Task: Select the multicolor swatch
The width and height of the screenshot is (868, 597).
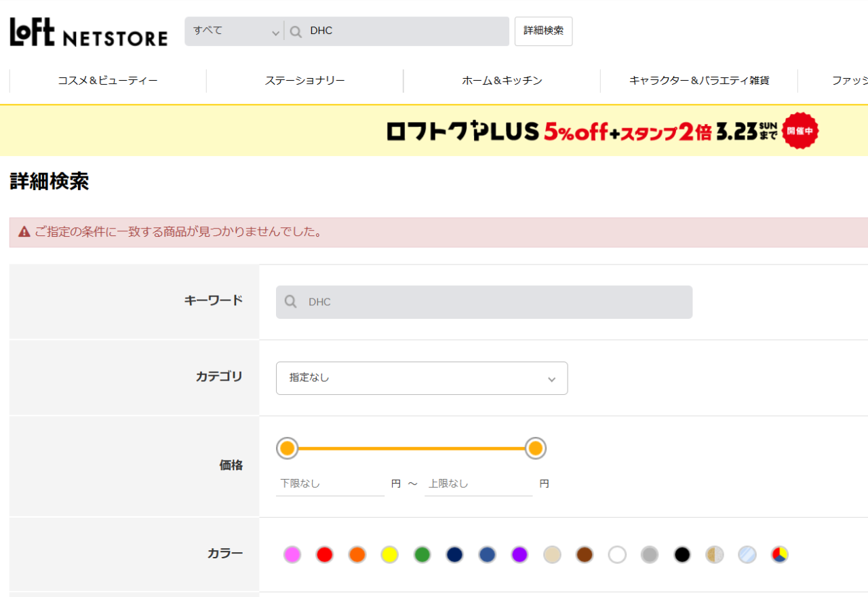Action: pos(780,555)
